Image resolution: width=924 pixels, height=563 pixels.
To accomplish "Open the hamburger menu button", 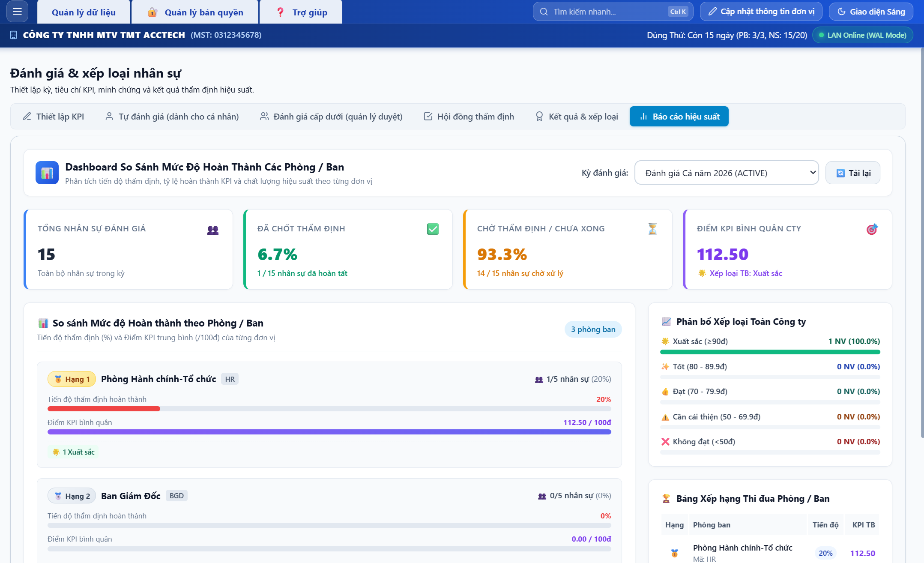I will click(x=17, y=12).
